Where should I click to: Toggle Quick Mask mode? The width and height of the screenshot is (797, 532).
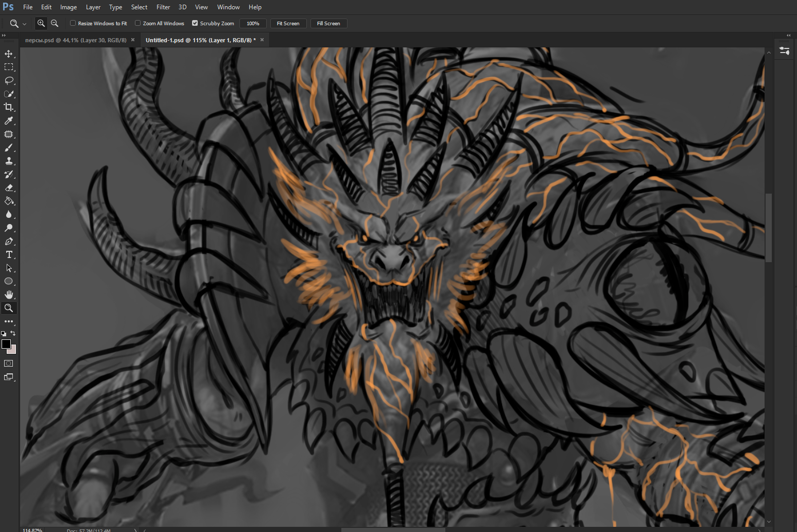pyautogui.click(x=9, y=364)
